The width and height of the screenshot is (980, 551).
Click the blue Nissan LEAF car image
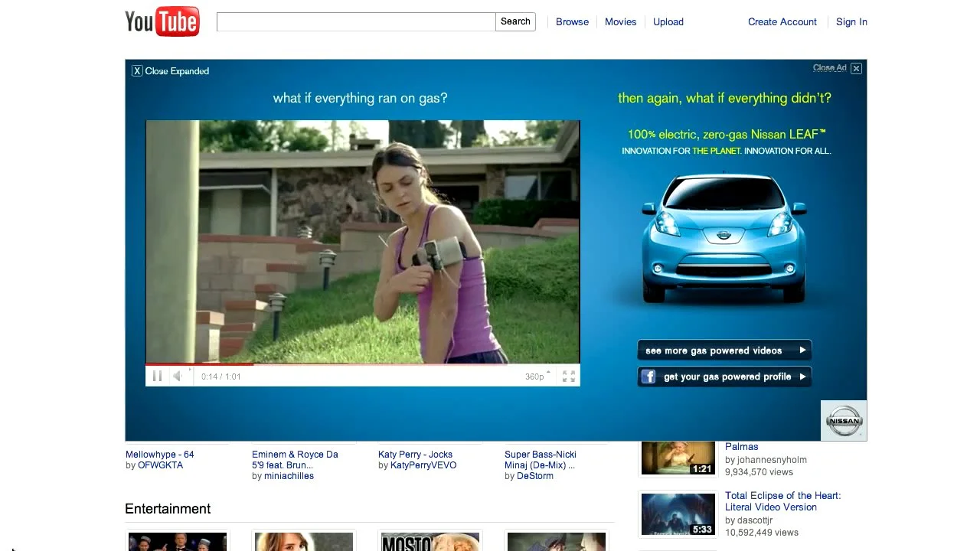[x=724, y=237]
